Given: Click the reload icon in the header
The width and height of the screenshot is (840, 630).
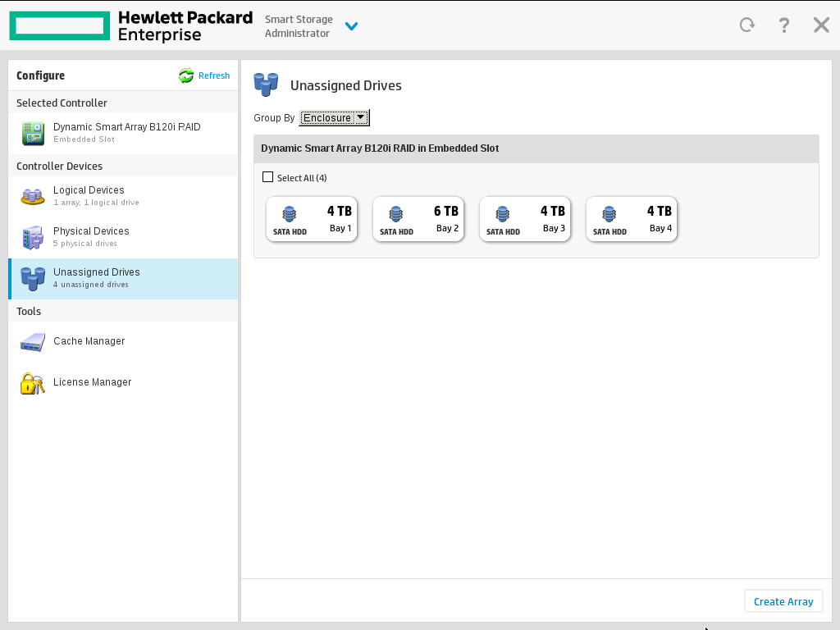Looking at the screenshot, I should tap(746, 25).
